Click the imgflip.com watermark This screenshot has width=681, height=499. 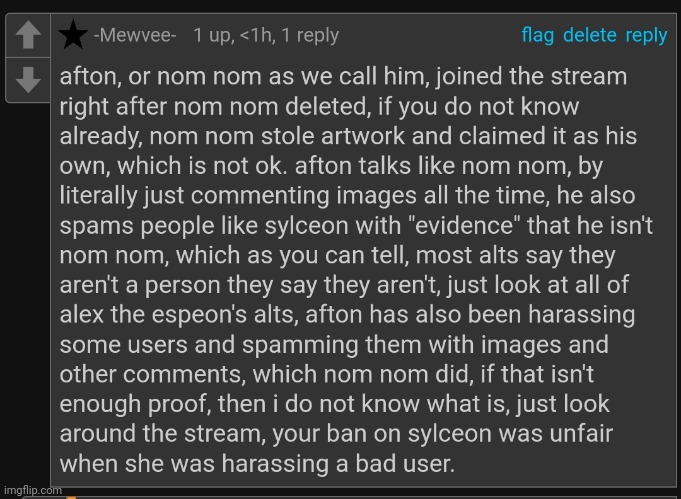[33, 490]
